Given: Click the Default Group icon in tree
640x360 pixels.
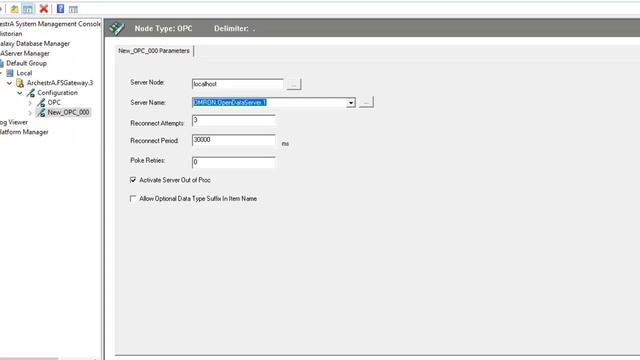Looking at the screenshot, I should click(1, 63).
